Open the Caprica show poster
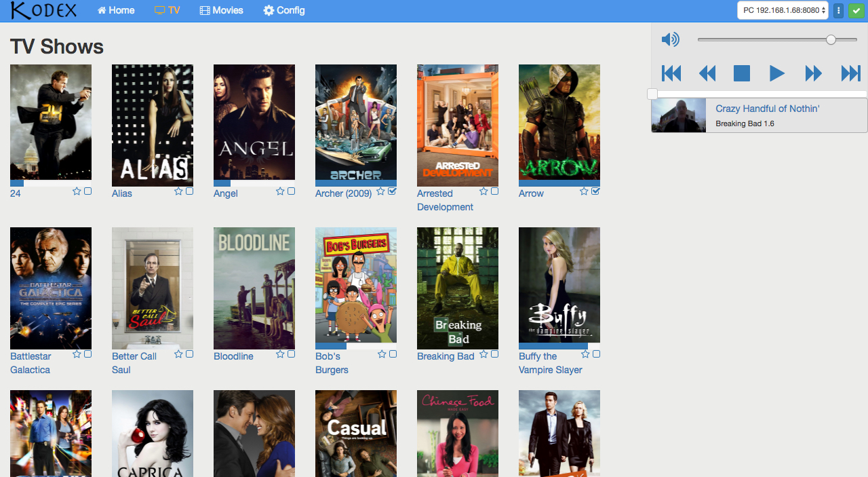 pyautogui.click(x=153, y=434)
